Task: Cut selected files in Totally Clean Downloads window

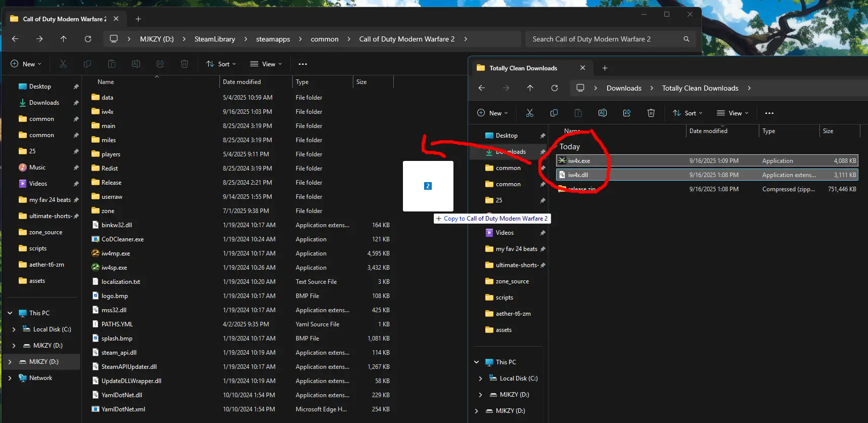Action: pos(530,113)
